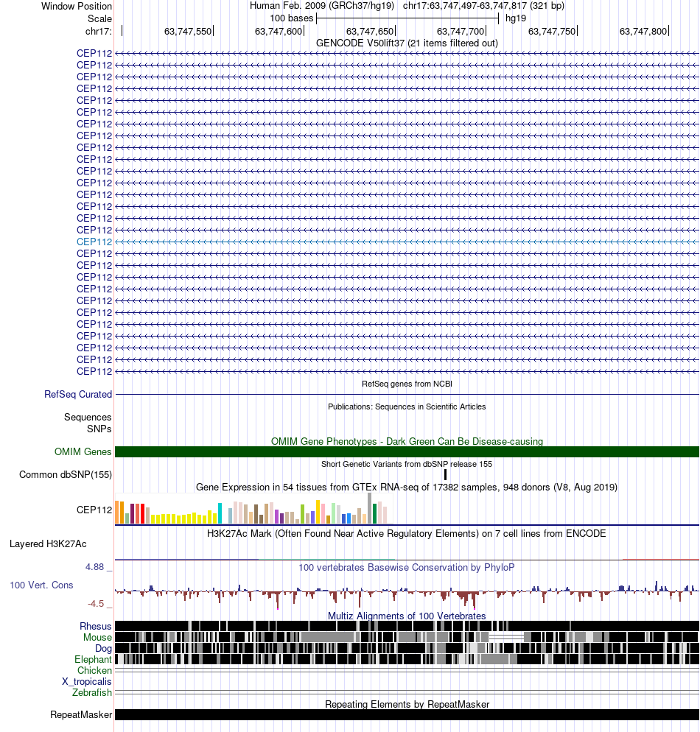This screenshot has height=732, width=700.
Task: Click the SNPs track label
Action: coord(99,429)
